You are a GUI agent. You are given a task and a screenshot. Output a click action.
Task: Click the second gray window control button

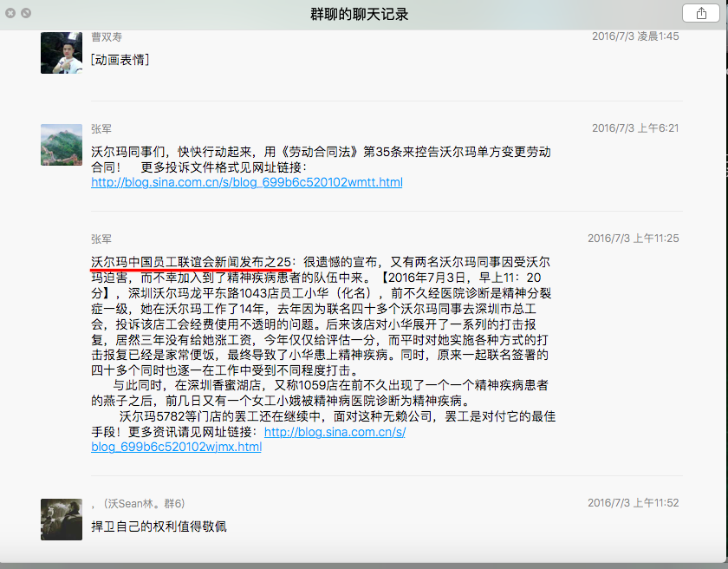tap(26, 13)
